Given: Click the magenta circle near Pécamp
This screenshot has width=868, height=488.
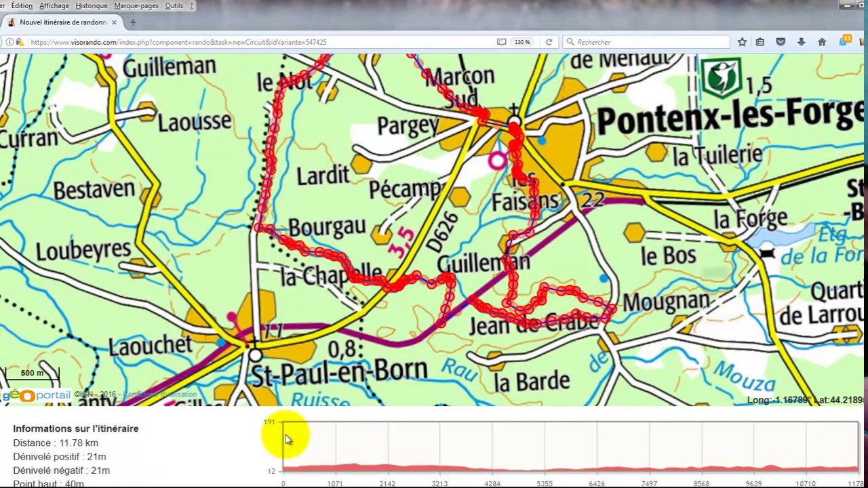Looking at the screenshot, I should (497, 161).
